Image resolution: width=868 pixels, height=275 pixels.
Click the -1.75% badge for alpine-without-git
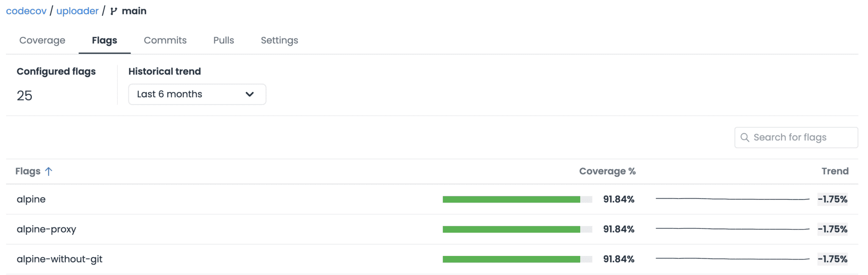pyautogui.click(x=832, y=258)
